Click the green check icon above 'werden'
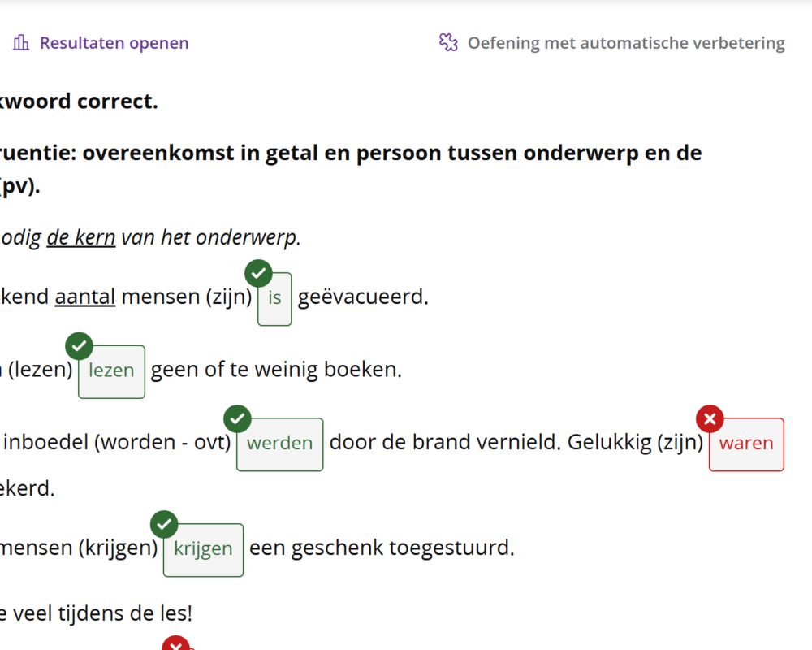 (x=237, y=418)
